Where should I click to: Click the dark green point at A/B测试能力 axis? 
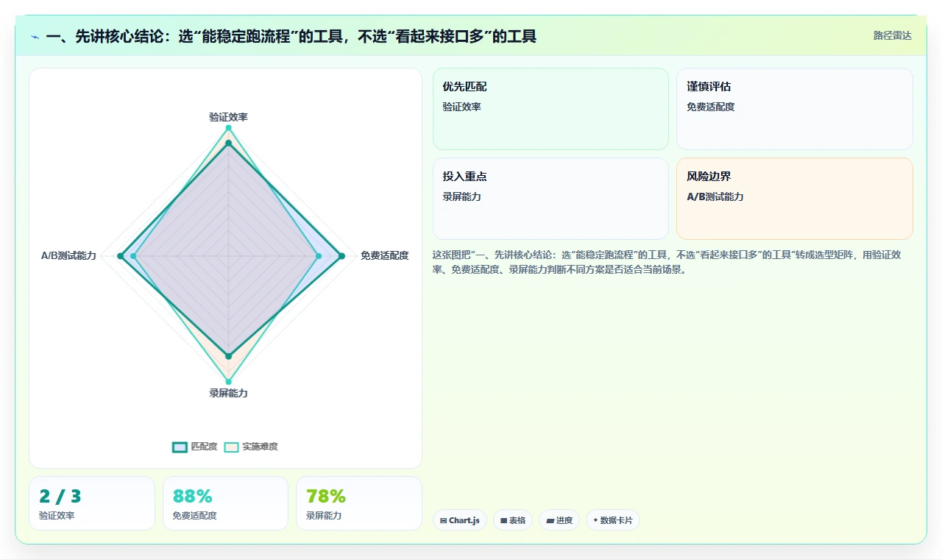(x=120, y=256)
